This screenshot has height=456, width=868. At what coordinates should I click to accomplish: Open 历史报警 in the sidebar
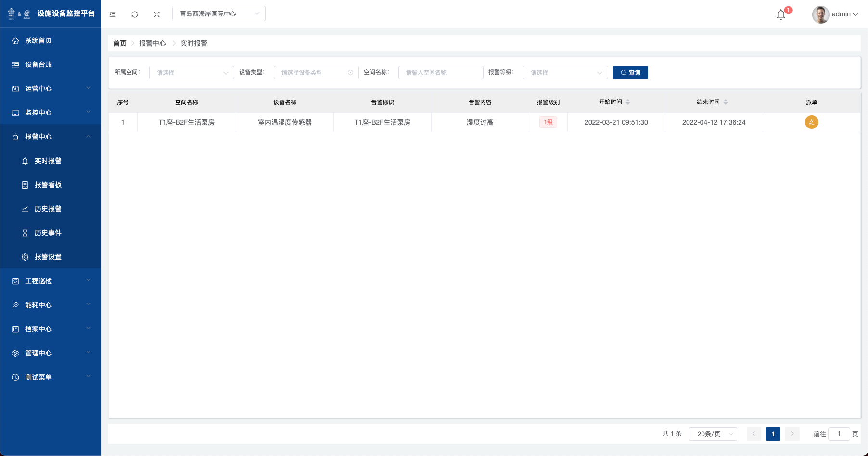[48, 209]
